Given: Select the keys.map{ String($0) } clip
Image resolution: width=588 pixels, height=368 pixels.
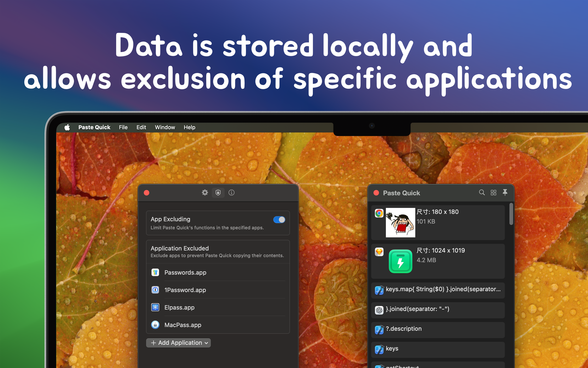Looking at the screenshot, I should [438, 290].
